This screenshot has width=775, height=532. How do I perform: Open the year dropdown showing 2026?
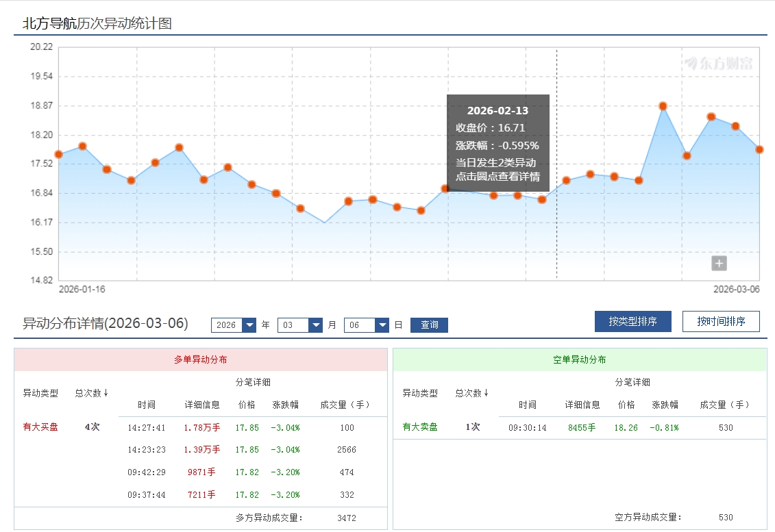coord(233,325)
